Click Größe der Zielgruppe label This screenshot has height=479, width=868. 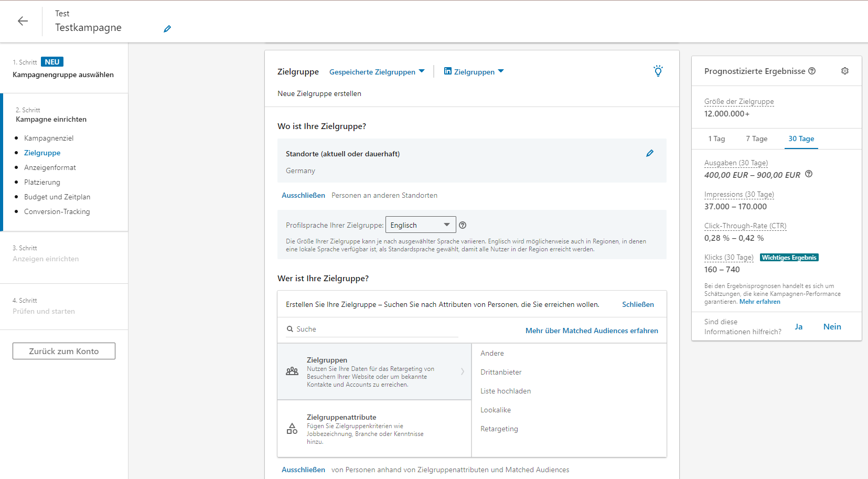(739, 101)
